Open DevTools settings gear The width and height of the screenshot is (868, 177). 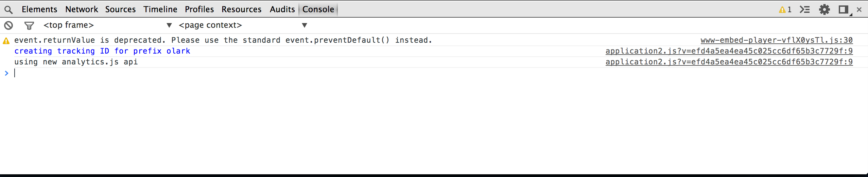[824, 9]
